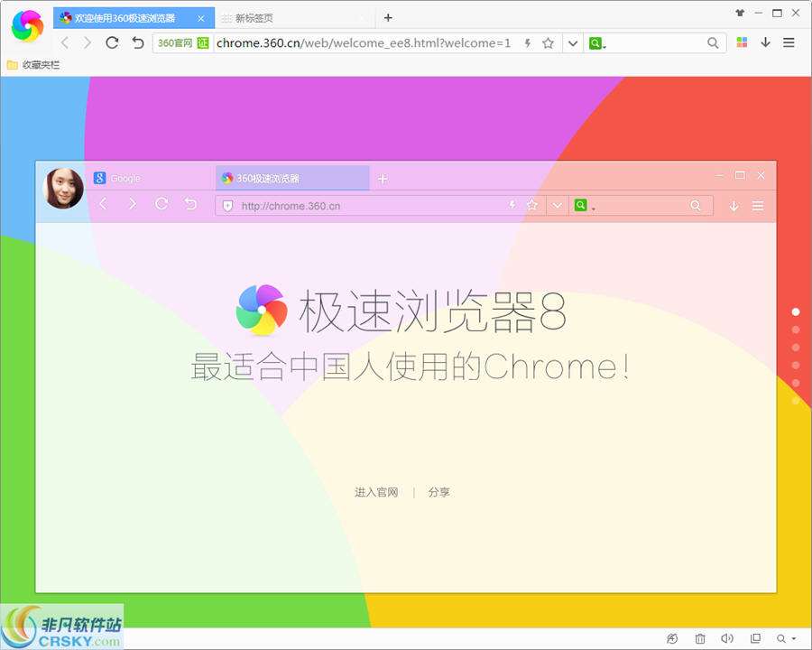Bookmark this page with the star
Image resolution: width=812 pixels, height=650 pixels.
(548, 43)
